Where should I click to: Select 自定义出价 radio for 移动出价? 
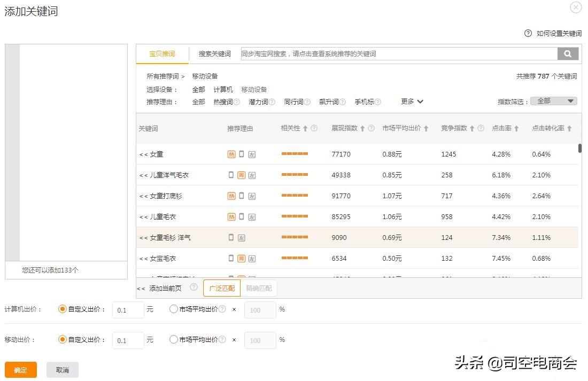click(62, 339)
